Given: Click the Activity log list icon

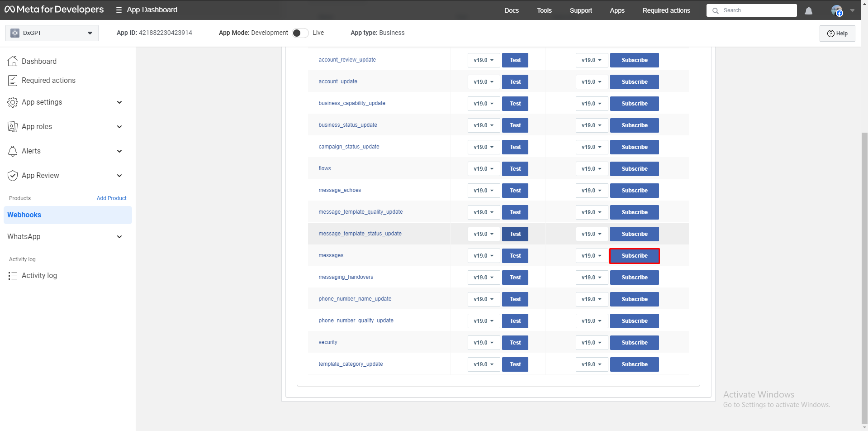Looking at the screenshot, I should pyautogui.click(x=13, y=276).
